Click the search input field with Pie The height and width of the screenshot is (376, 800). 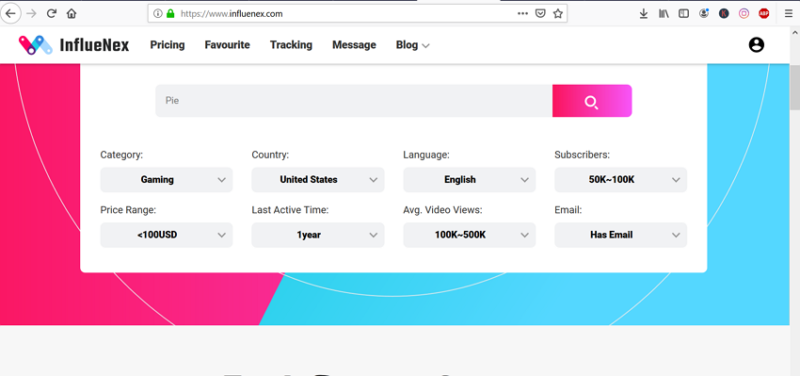coord(354,101)
